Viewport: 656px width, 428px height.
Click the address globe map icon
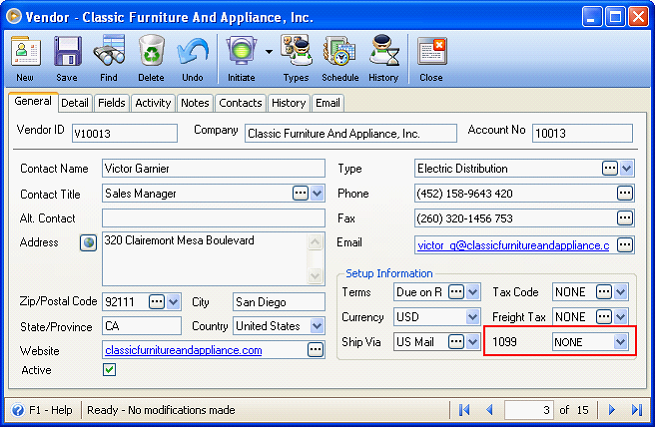88,243
